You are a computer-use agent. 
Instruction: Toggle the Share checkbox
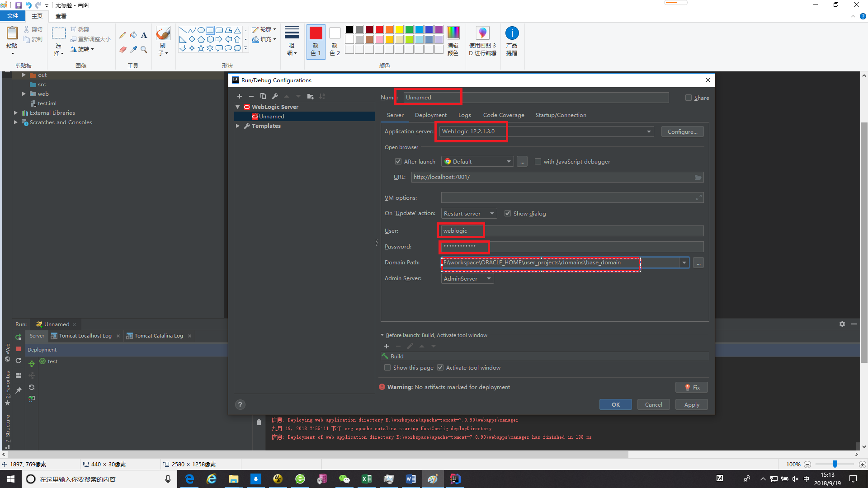pos(689,98)
